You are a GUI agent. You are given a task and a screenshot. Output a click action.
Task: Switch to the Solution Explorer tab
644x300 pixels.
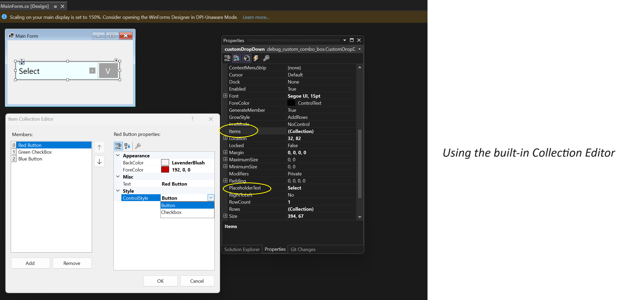click(x=242, y=249)
